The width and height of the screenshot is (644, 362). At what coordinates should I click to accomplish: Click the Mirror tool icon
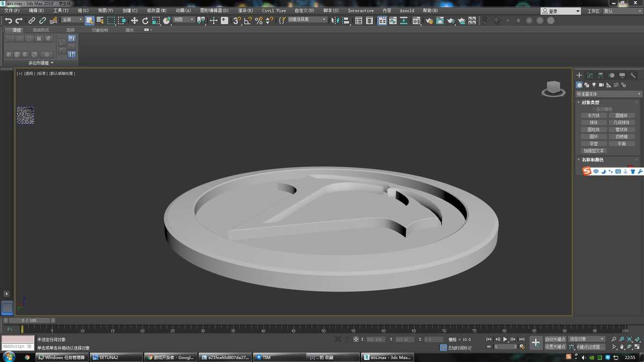point(335,20)
